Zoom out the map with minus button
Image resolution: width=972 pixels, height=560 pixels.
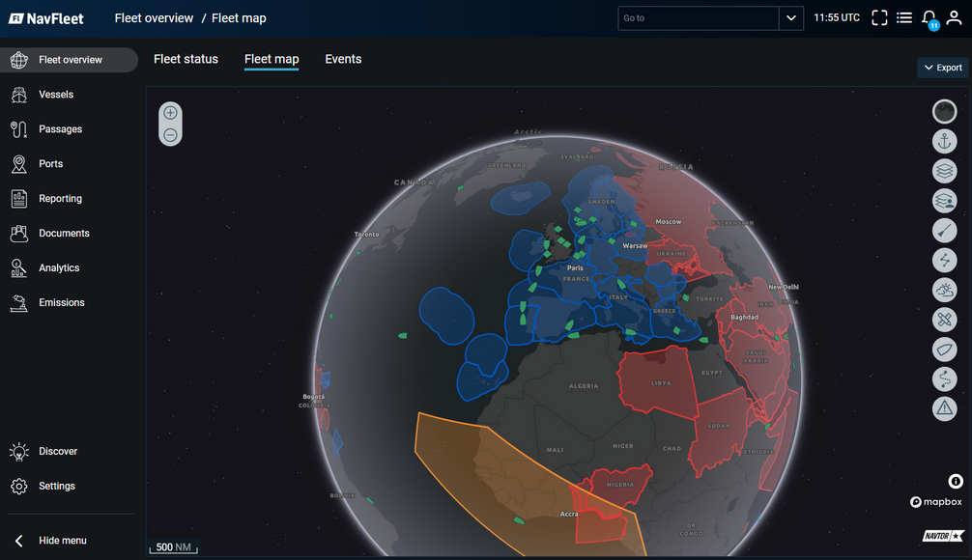click(x=170, y=135)
